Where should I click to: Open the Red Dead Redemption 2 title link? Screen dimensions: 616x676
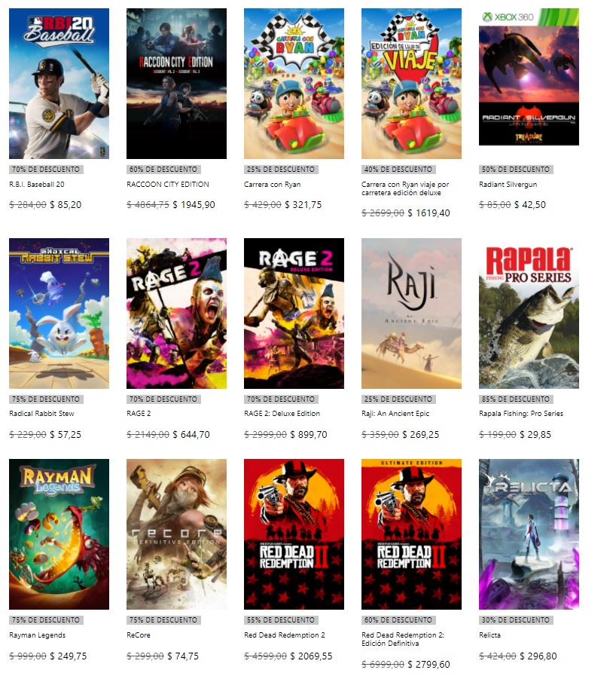tap(285, 635)
